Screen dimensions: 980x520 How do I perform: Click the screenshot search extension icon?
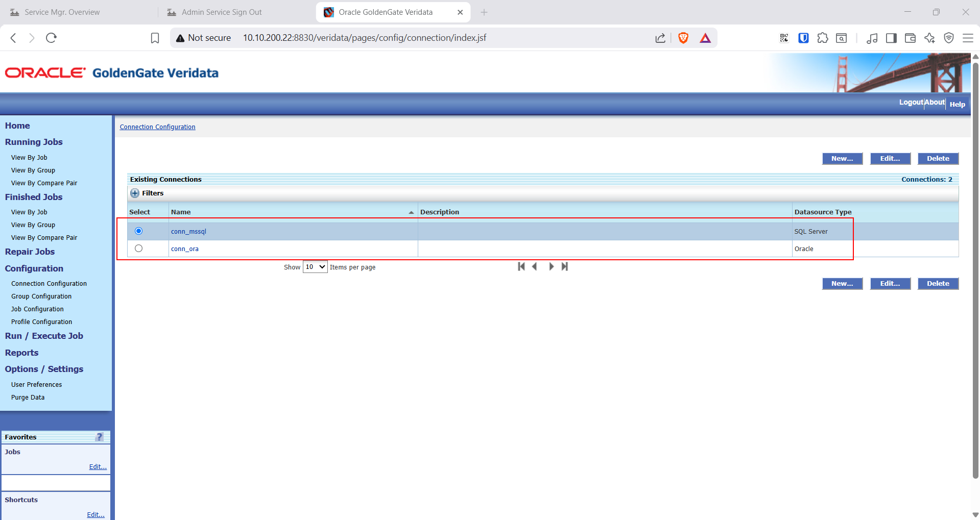point(842,38)
